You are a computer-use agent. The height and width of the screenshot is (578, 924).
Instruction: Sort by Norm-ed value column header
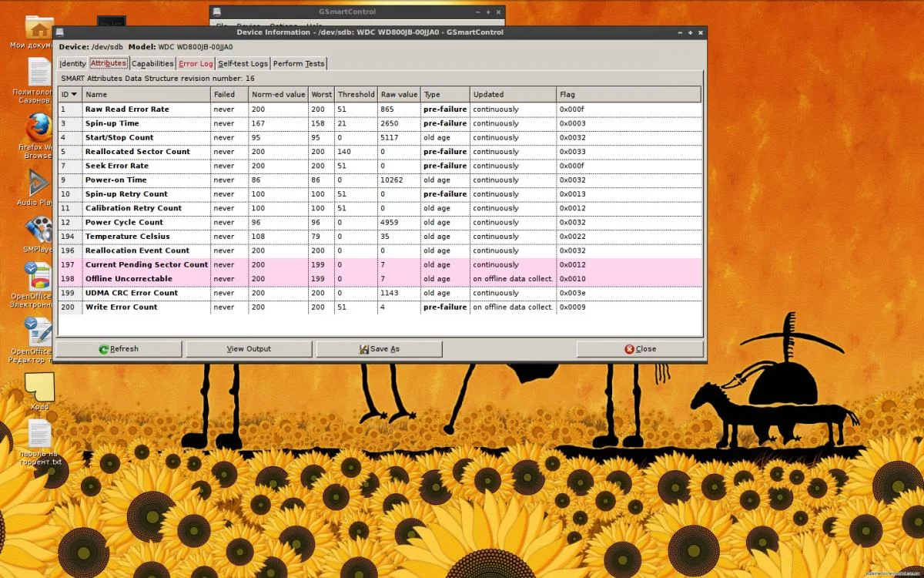coord(278,95)
